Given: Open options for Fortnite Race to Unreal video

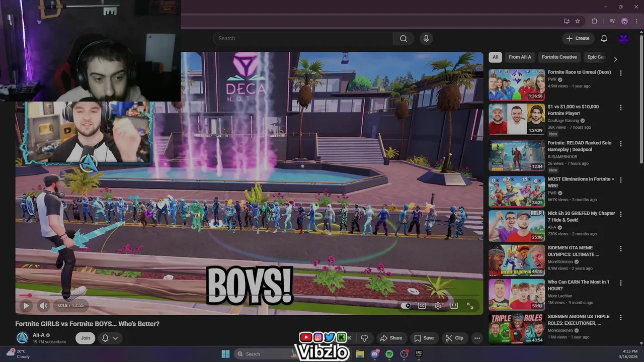Looking at the screenshot, I should click(620, 73).
